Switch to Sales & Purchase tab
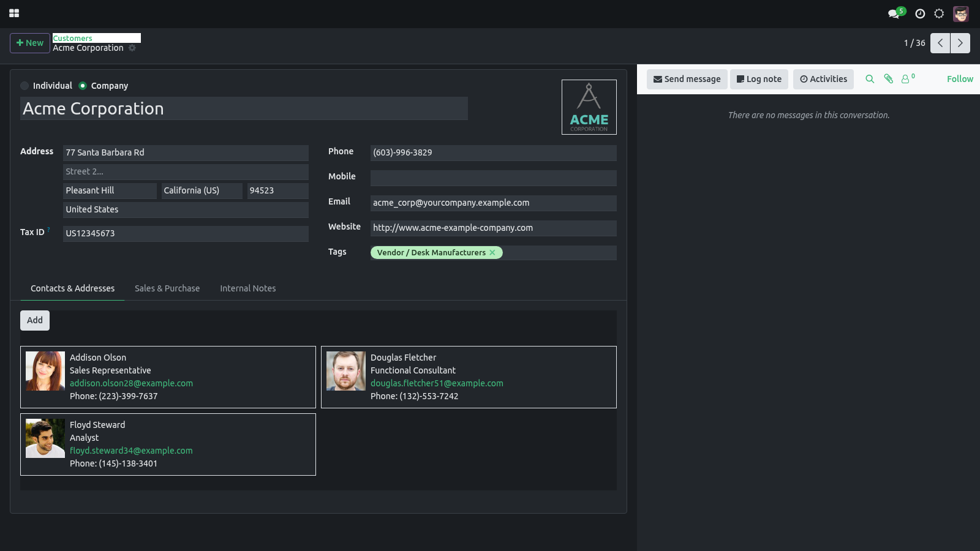Viewport: 980px width, 551px height. point(167,288)
